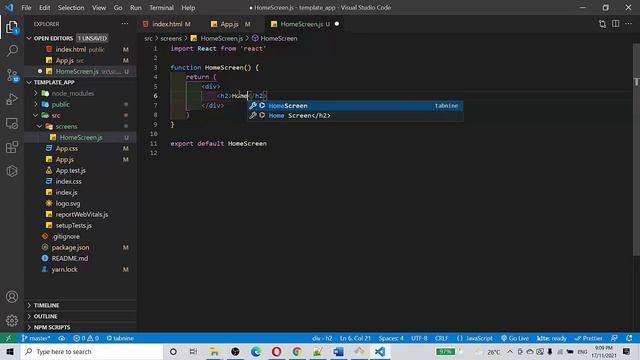Open README.md in file tree
640x360 pixels.
point(69,258)
